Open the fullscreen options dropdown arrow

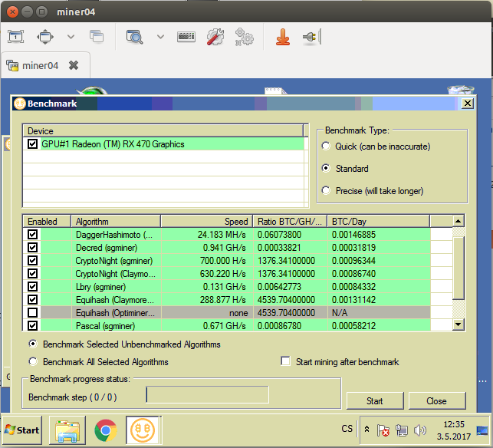[x=71, y=37]
